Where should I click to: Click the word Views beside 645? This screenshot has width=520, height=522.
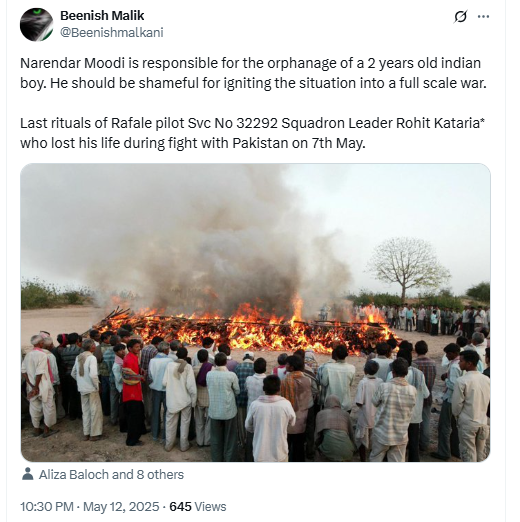tap(210, 506)
